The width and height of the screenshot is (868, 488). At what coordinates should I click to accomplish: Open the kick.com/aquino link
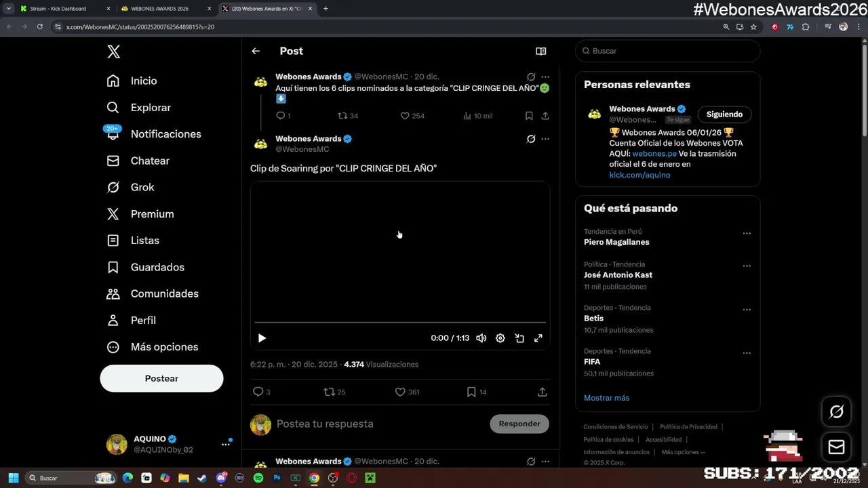(639, 175)
